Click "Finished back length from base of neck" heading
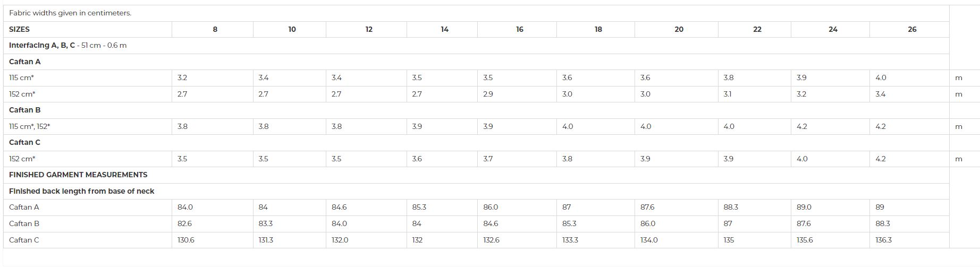Viewport: 980px width, 268px height. coord(81,191)
